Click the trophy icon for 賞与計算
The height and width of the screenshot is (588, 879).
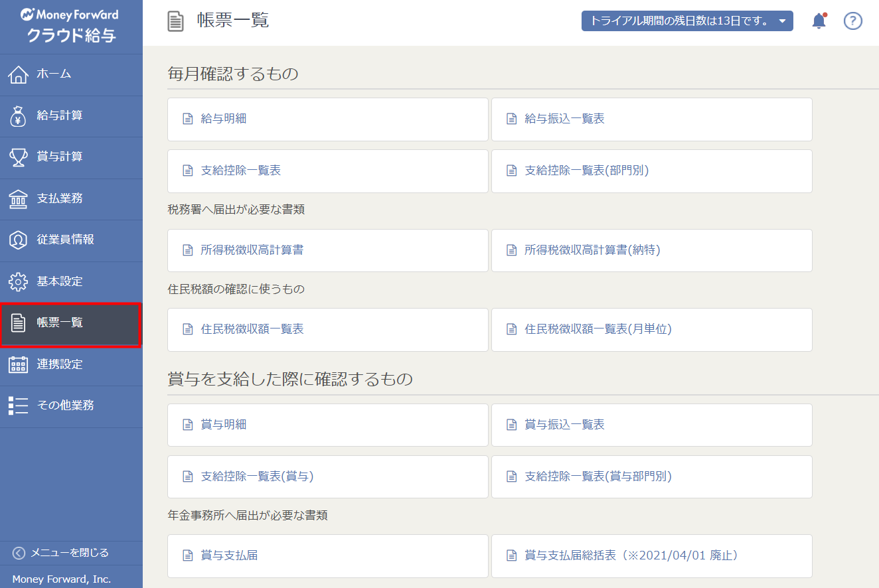click(x=18, y=157)
